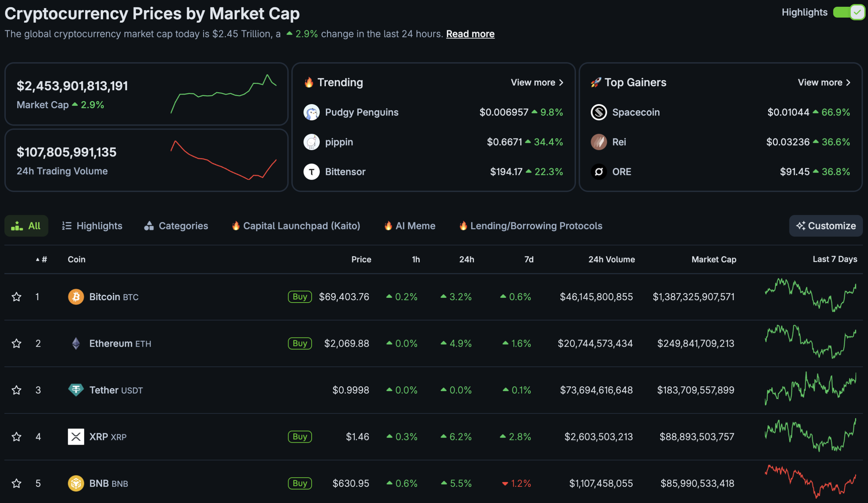Expand Trending with View more chevron

(x=537, y=82)
